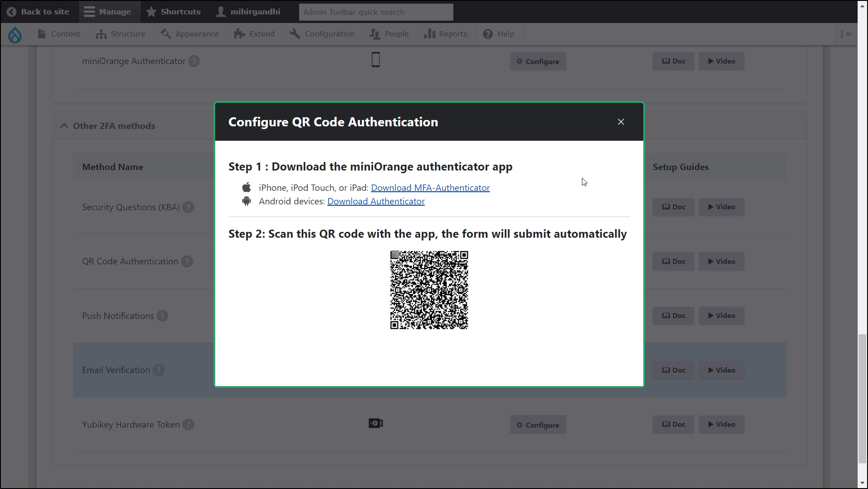Switch to the Manage tab
Viewport: 868px width, 489px height.
click(x=108, y=12)
